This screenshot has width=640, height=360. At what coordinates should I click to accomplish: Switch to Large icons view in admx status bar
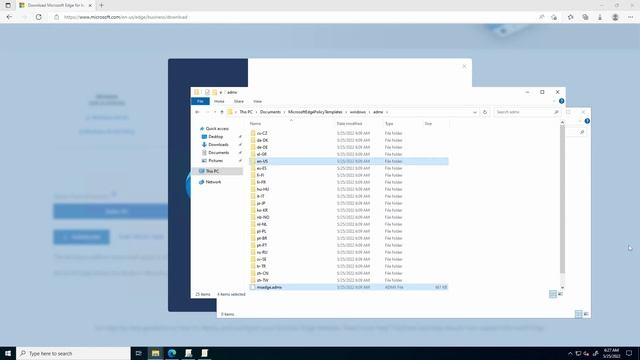(x=560, y=294)
